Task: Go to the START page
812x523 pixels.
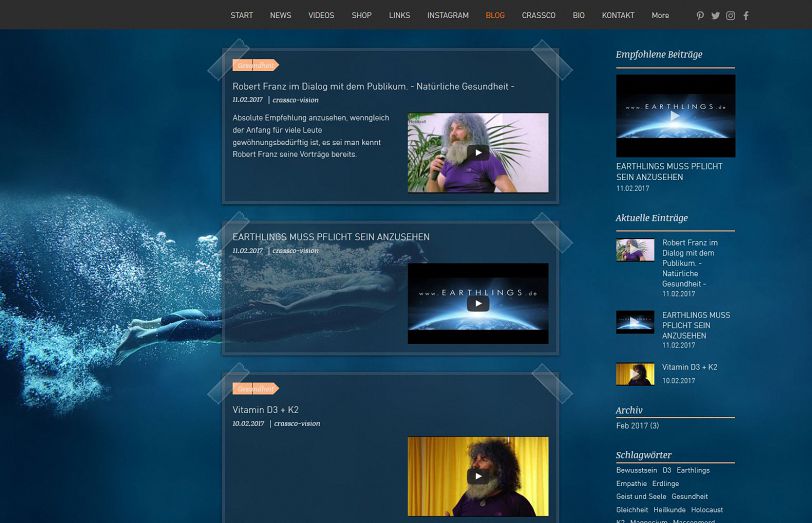Action: pos(242,16)
